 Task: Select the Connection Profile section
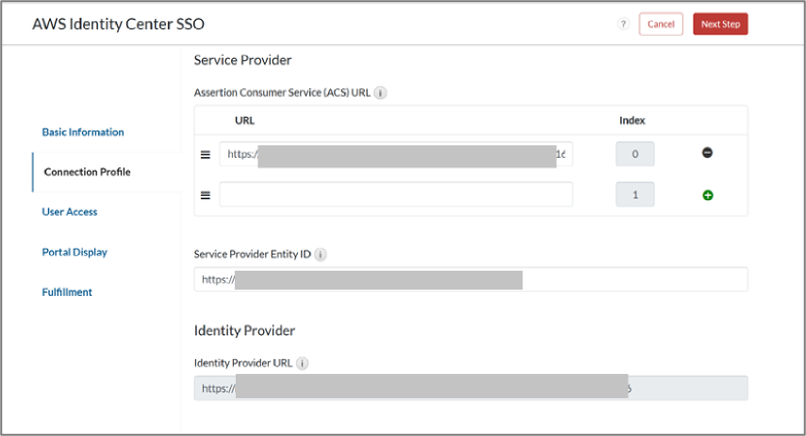[x=87, y=172]
